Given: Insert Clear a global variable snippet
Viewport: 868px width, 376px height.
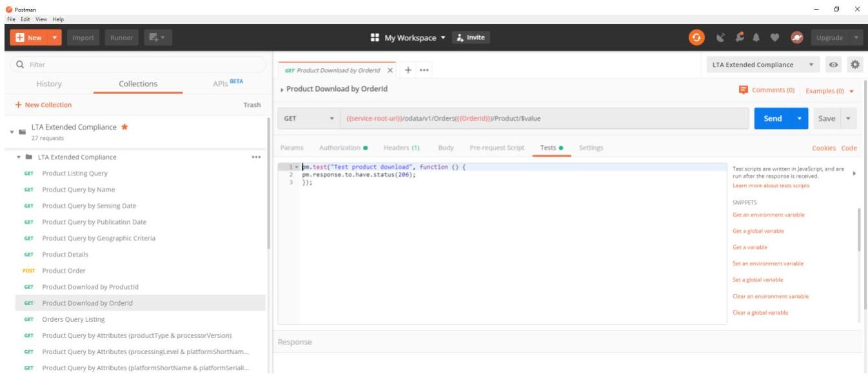Looking at the screenshot, I should point(760,313).
